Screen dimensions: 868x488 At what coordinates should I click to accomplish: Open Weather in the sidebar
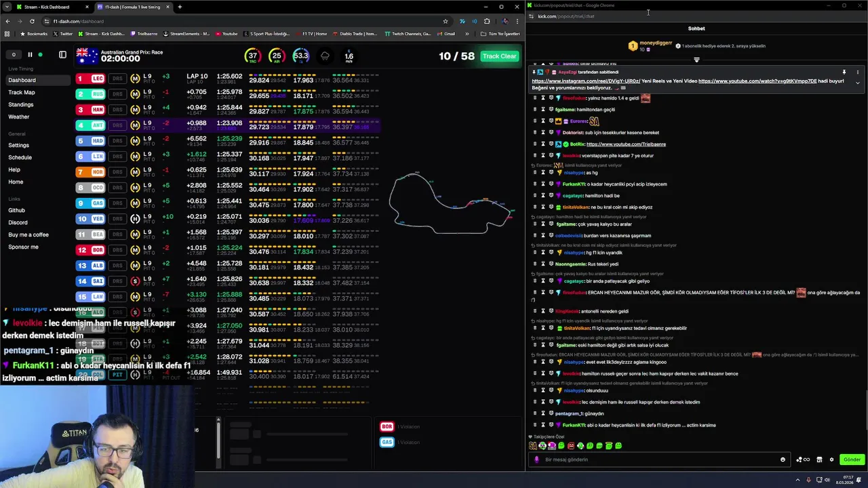pos(19,117)
